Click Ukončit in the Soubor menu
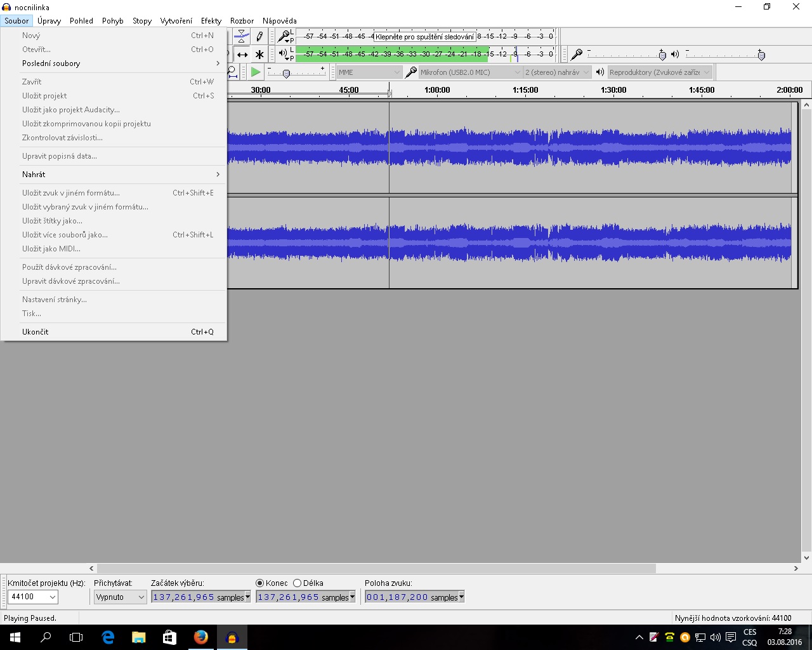Image resolution: width=812 pixels, height=650 pixels. [x=36, y=332]
